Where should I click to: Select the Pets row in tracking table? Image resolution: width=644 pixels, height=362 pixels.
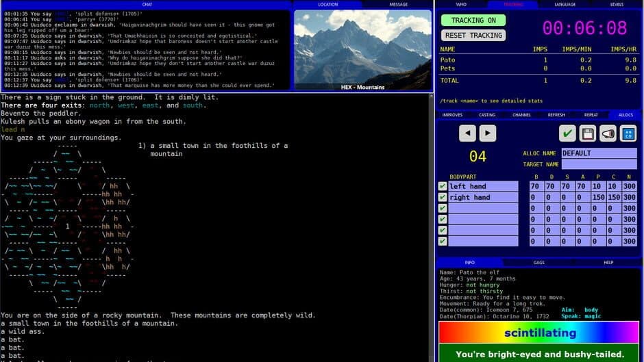538,68
